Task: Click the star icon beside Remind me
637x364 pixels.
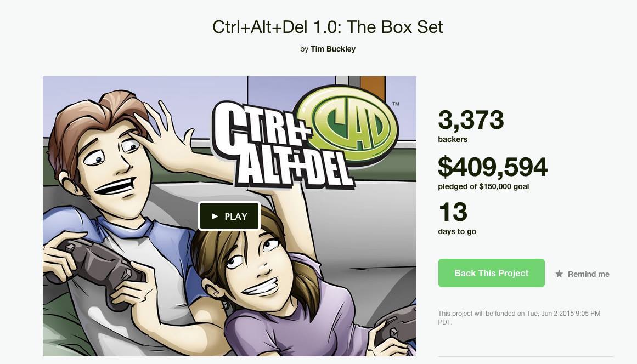Action: (x=560, y=274)
